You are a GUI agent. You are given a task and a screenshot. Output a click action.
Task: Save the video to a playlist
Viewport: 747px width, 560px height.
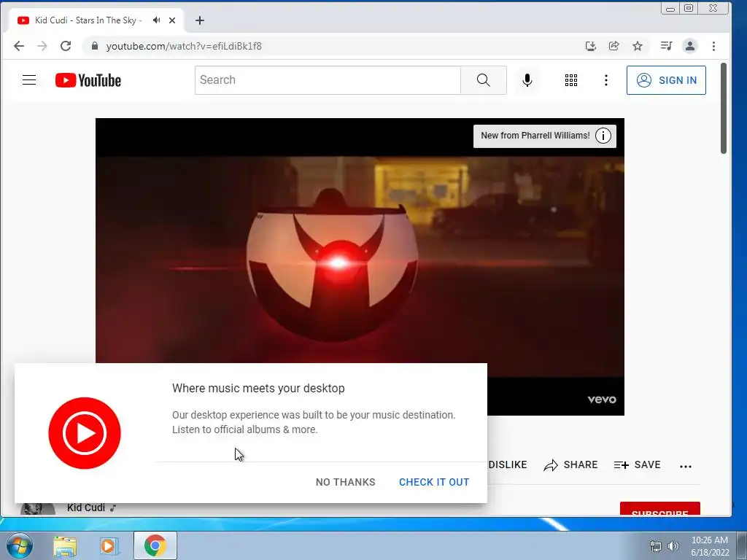pos(637,464)
